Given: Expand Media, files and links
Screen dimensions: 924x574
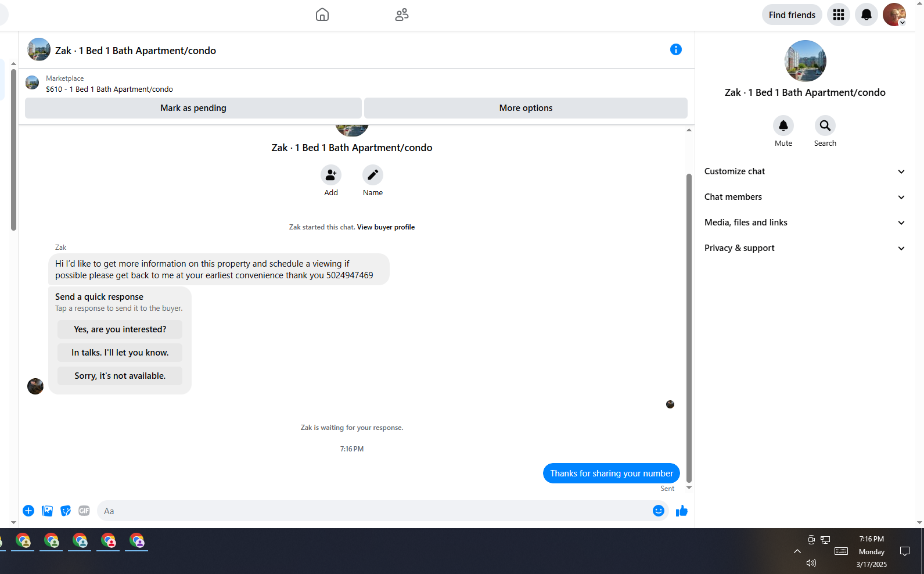Looking at the screenshot, I should click(x=805, y=223).
